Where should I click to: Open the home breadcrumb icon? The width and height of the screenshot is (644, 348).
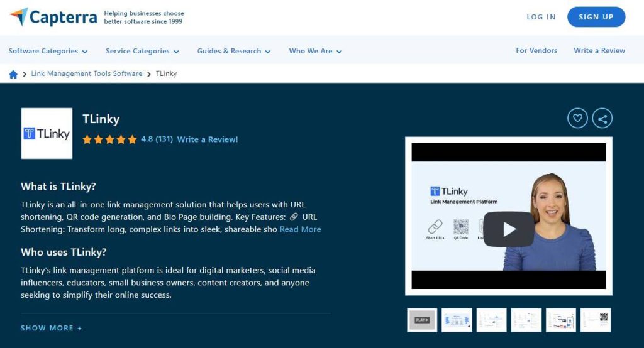(x=13, y=74)
